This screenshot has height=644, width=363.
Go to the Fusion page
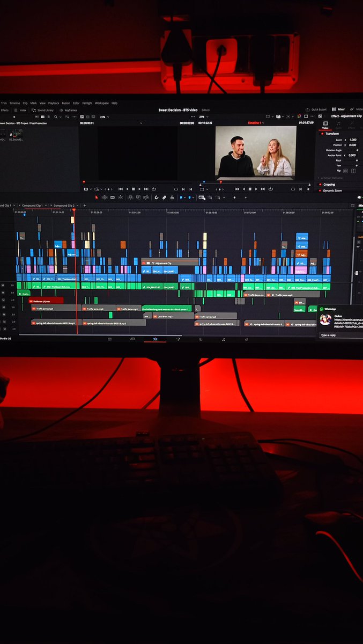click(x=178, y=339)
